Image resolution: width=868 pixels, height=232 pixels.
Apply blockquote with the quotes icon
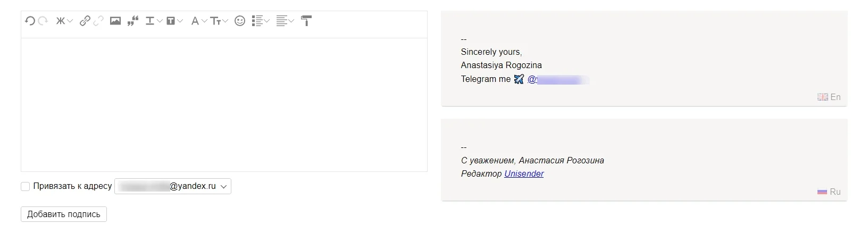click(133, 21)
